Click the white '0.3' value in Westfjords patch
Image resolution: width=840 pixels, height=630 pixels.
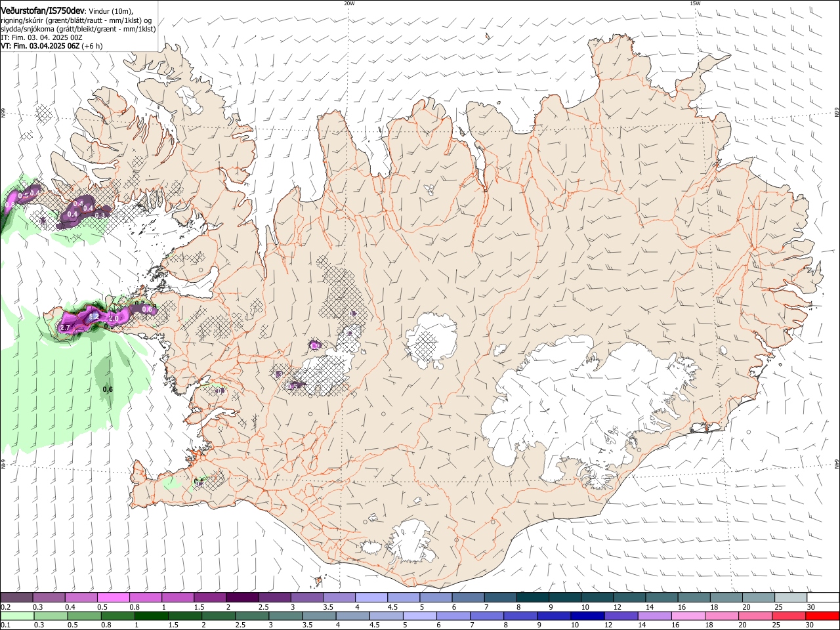(x=100, y=215)
